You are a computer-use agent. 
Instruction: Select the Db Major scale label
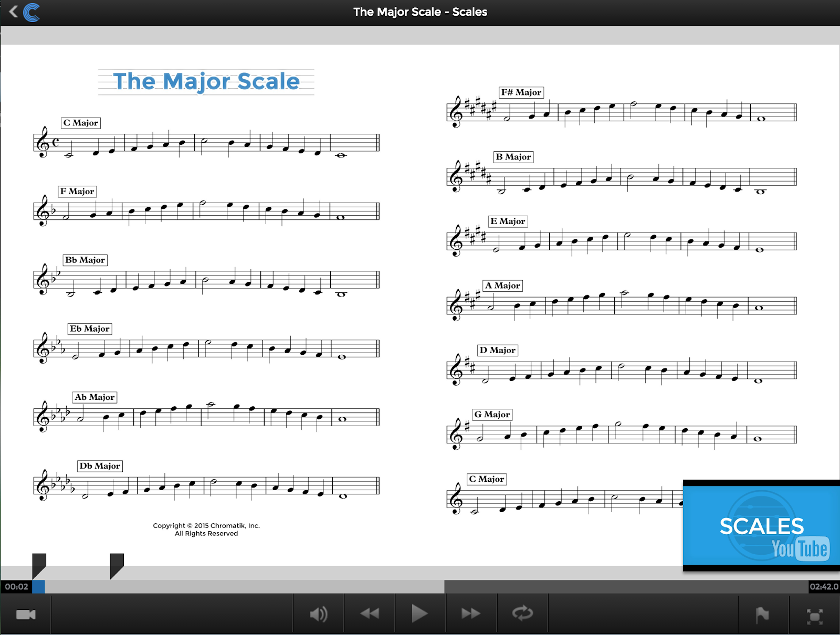point(100,466)
